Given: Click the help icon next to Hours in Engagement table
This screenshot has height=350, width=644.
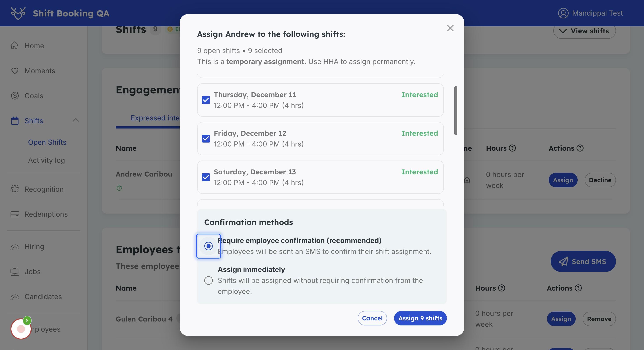Looking at the screenshot, I should pyautogui.click(x=512, y=148).
